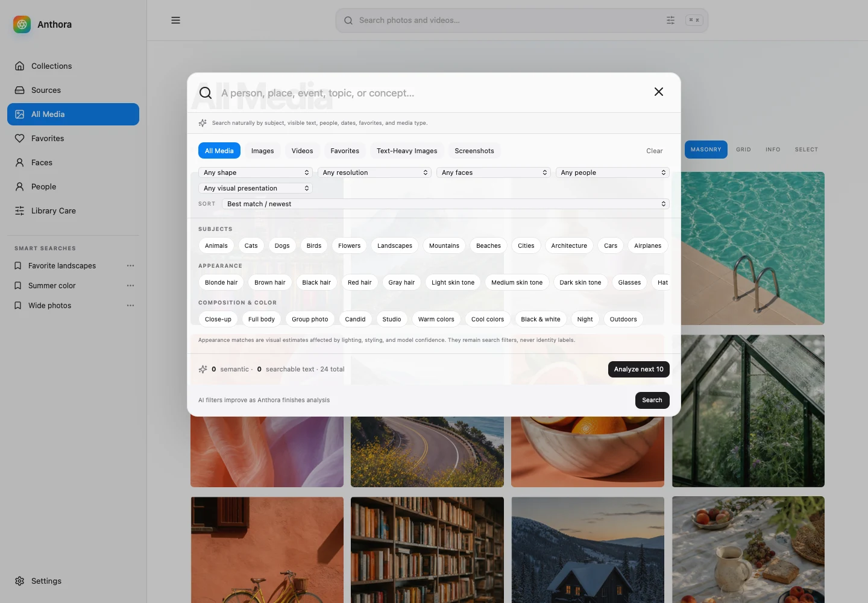Open search filter sliders icon in top bar
868x603 pixels.
click(x=670, y=21)
